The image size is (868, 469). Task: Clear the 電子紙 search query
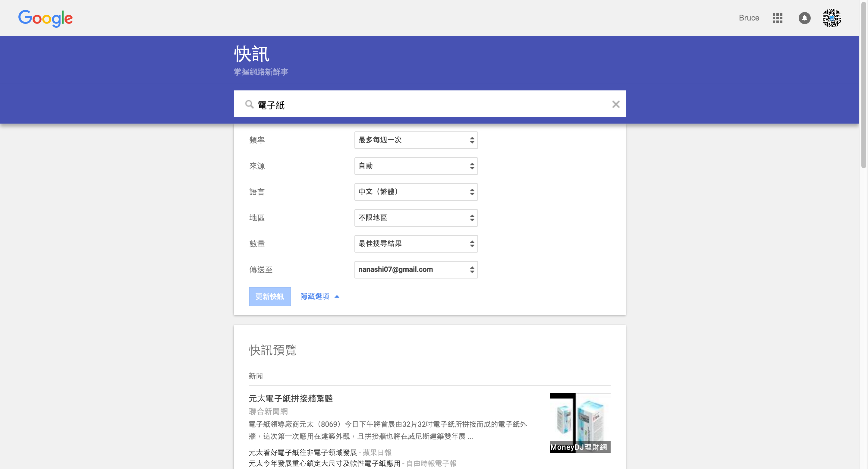tap(616, 105)
